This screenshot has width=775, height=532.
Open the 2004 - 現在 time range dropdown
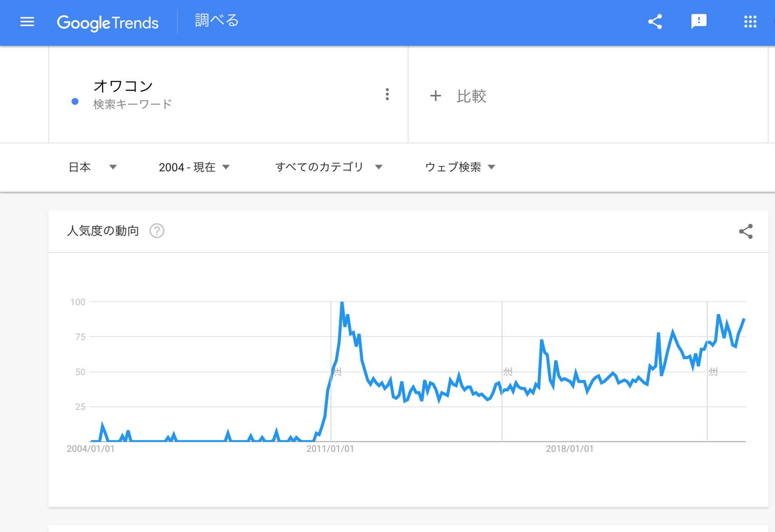click(194, 167)
